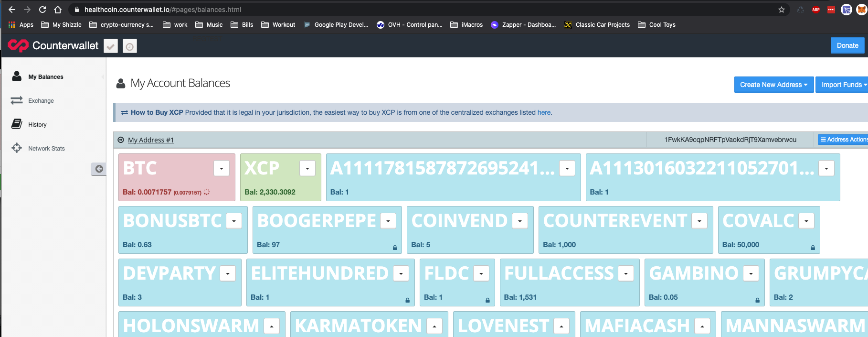Open the OVH - Control panel bookmark
Viewport: 868px width, 337px height.
click(410, 25)
